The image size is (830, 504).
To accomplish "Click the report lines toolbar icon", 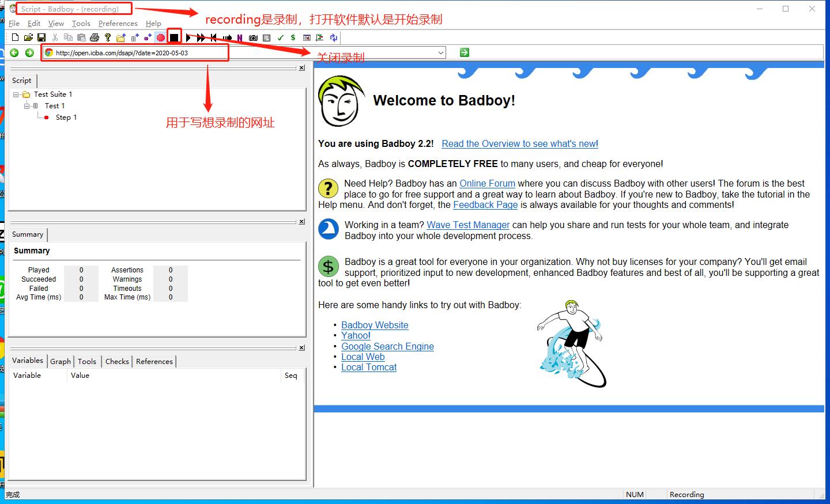I will click(319, 37).
